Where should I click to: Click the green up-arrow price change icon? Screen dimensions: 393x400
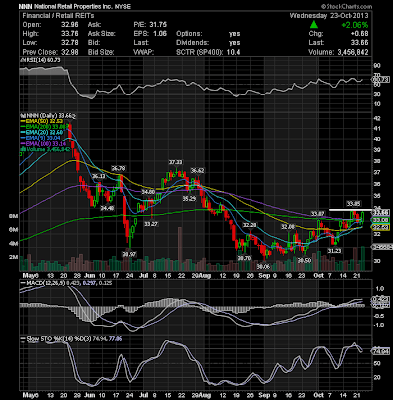313,25
